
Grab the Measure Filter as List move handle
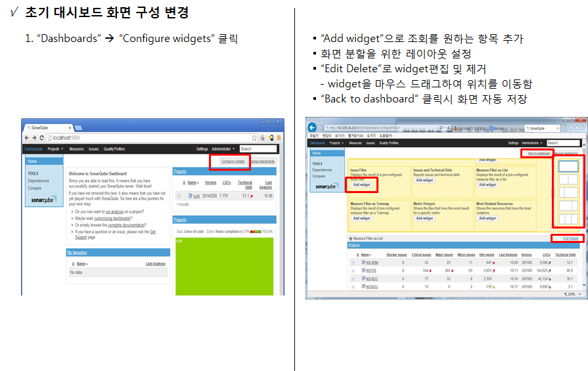351,238
